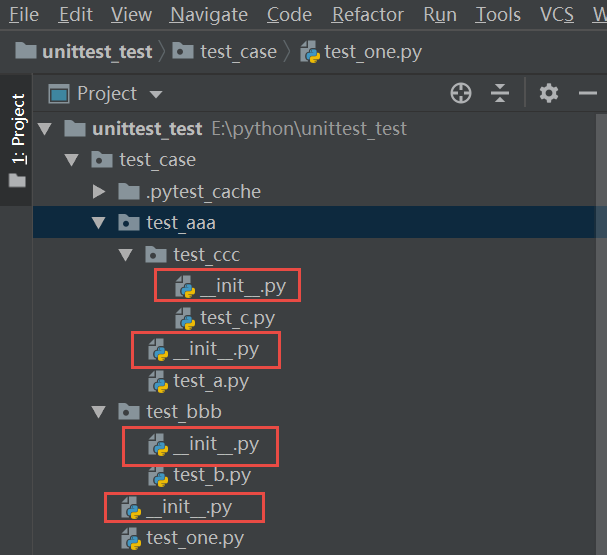The width and height of the screenshot is (607, 555).
Task: Collapse the test_aaa folder
Action: point(98,223)
